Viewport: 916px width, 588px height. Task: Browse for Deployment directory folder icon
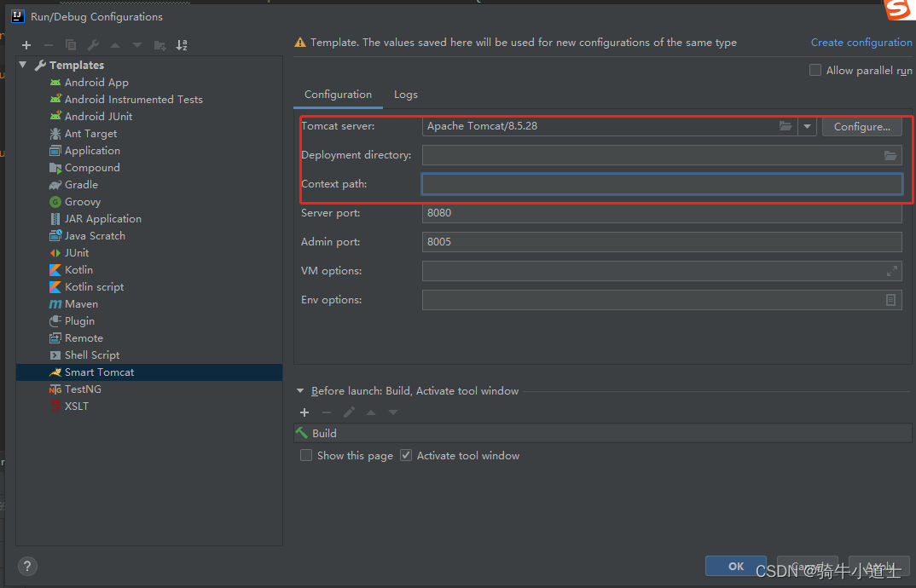(x=890, y=155)
